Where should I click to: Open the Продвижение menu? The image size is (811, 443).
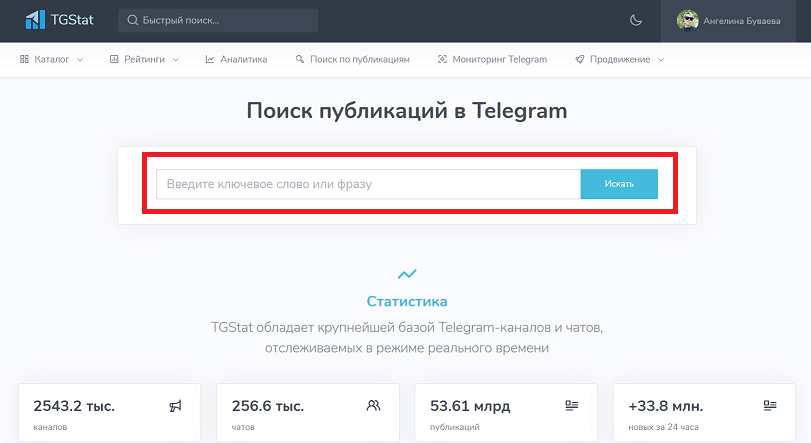tap(620, 59)
